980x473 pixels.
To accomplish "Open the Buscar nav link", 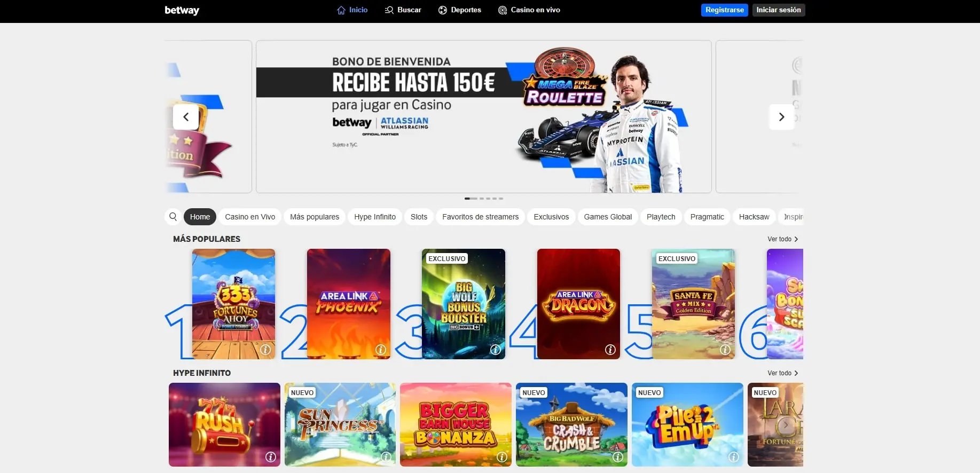I will coord(403,10).
